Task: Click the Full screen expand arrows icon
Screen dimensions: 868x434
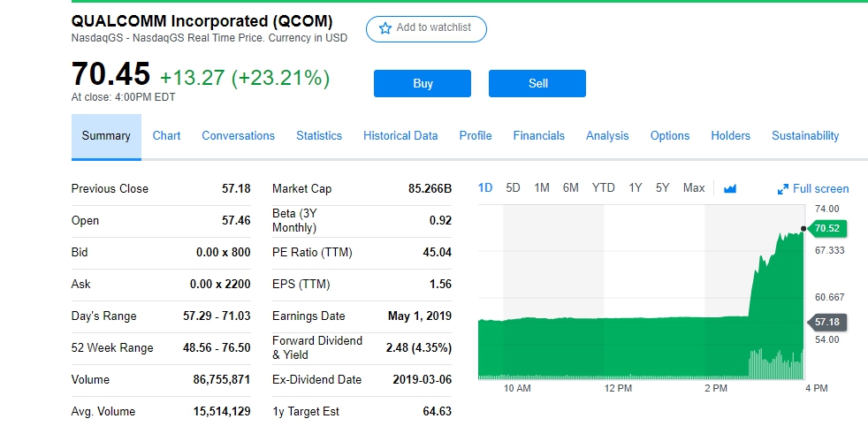Action: tap(783, 189)
